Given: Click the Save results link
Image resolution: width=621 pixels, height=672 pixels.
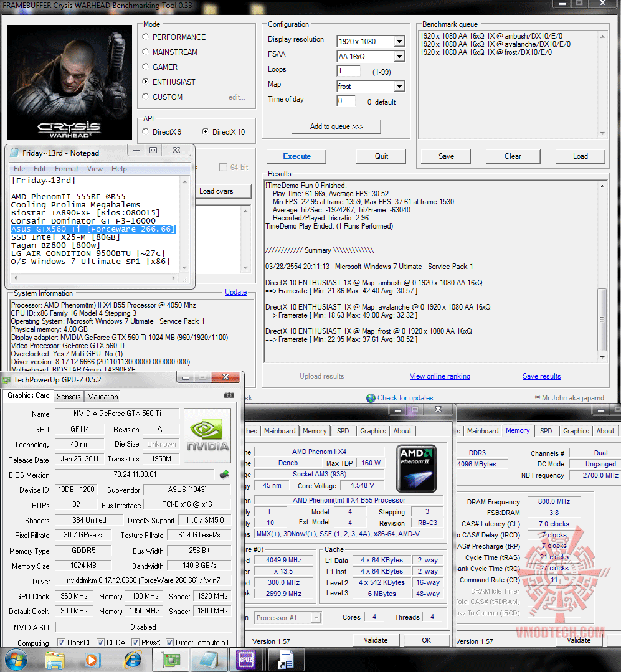Looking at the screenshot, I should pos(542,376).
